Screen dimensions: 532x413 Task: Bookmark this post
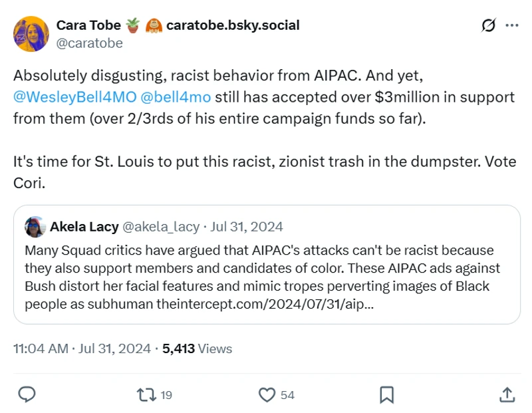(386, 394)
